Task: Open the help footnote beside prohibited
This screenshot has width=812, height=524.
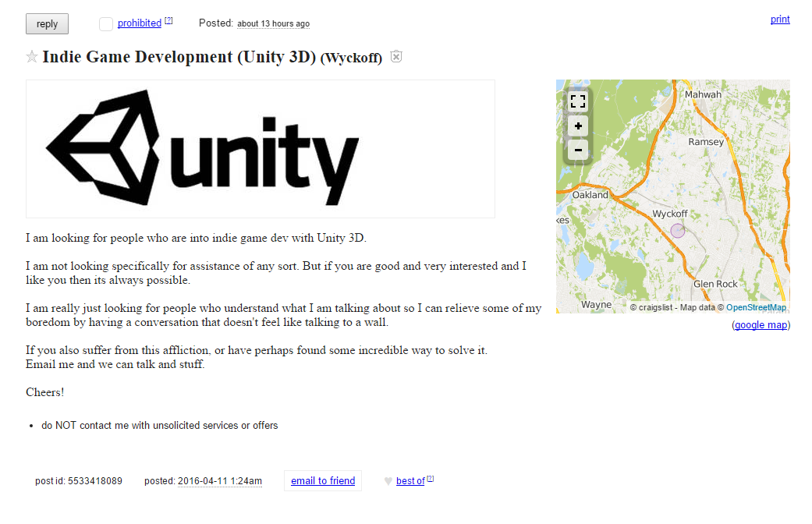Action: [168, 21]
